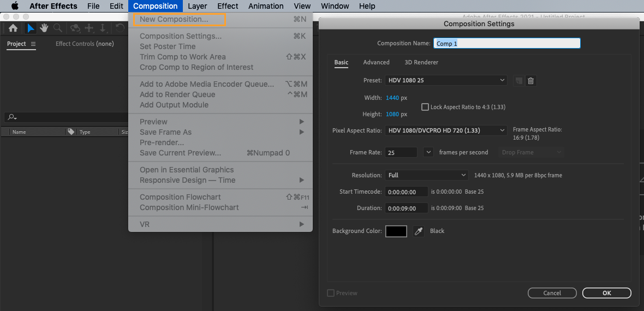Select the Orbit camera tool
644x311 pixels.
click(75, 28)
